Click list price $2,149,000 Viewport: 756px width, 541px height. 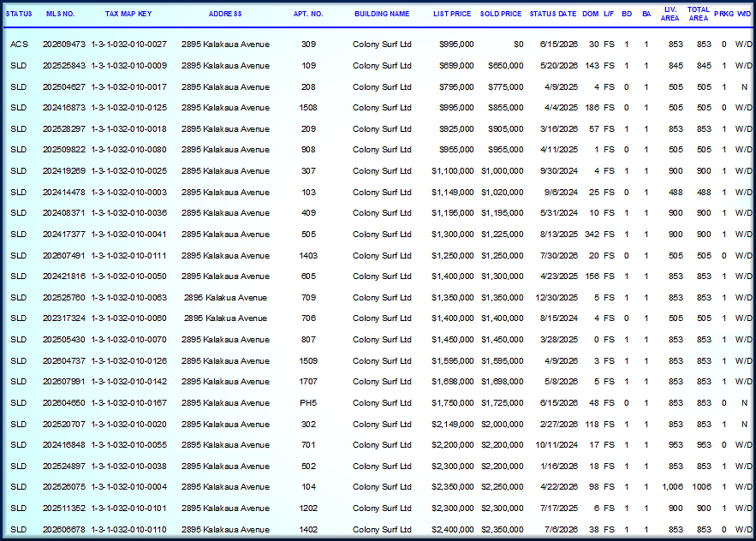click(453, 425)
